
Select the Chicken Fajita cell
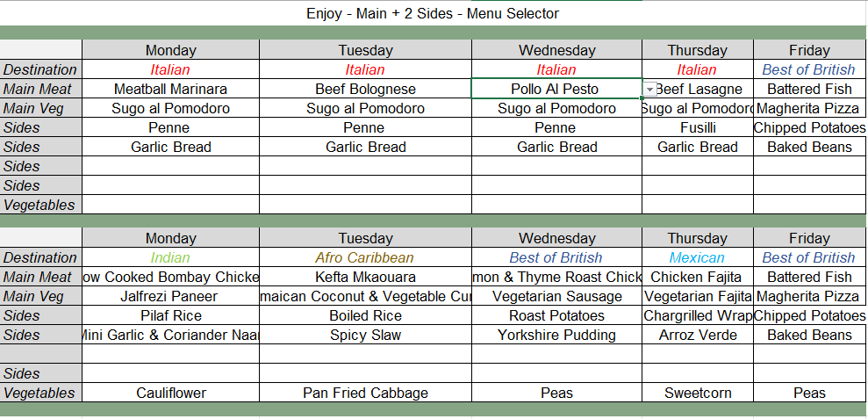coord(697,277)
